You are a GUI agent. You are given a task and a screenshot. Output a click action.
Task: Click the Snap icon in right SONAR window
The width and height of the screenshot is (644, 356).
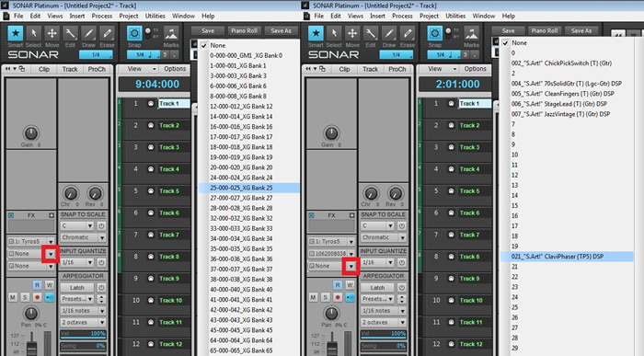[x=434, y=33]
